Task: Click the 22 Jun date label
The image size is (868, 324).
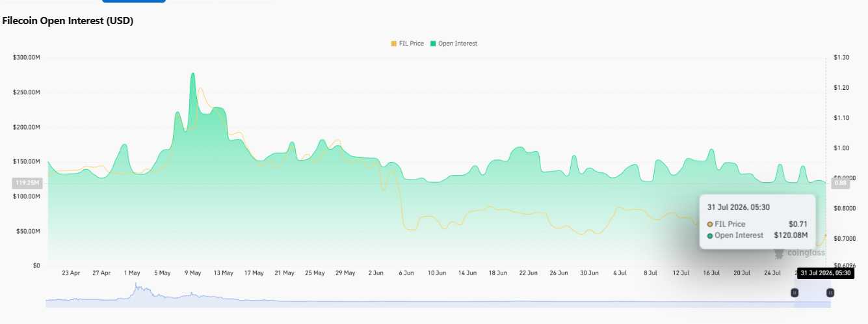Action: 528,274
